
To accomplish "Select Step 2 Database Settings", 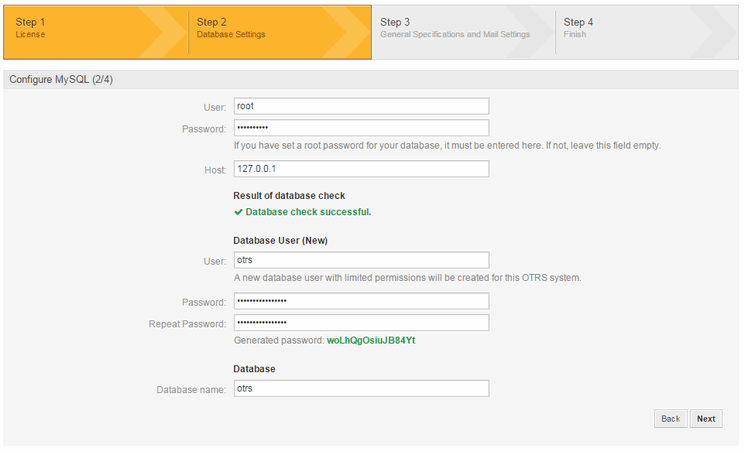I will [231, 28].
